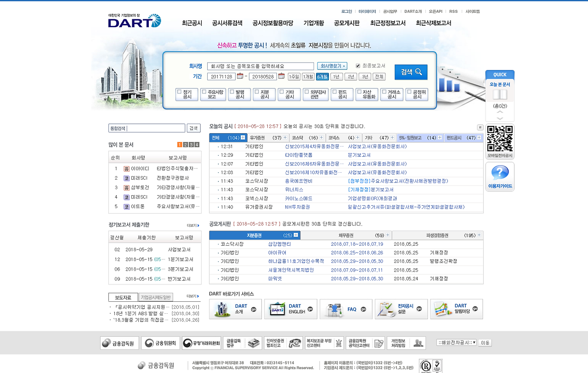The width and height of the screenshot is (588, 373).
Task: Open 금융감독원 공익신고센터 banner
Action: tap(365, 343)
